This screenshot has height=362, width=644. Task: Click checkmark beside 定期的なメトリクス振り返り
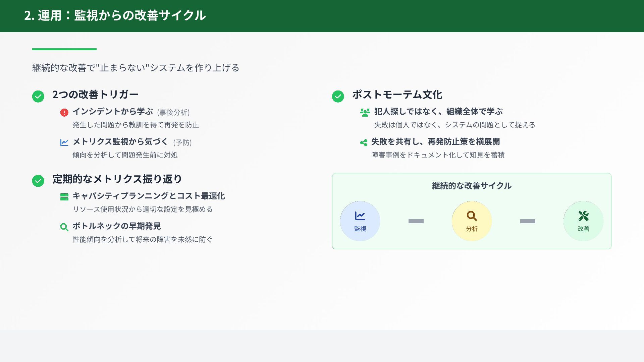pos(38,181)
